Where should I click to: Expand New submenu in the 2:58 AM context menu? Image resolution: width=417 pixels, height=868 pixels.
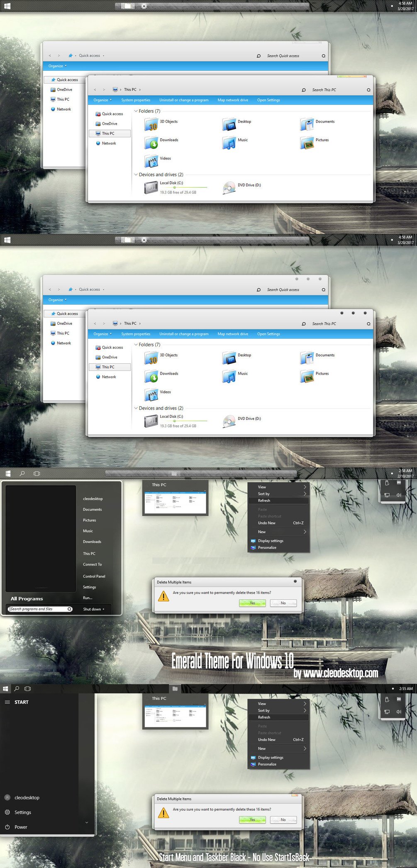pos(279,532)
